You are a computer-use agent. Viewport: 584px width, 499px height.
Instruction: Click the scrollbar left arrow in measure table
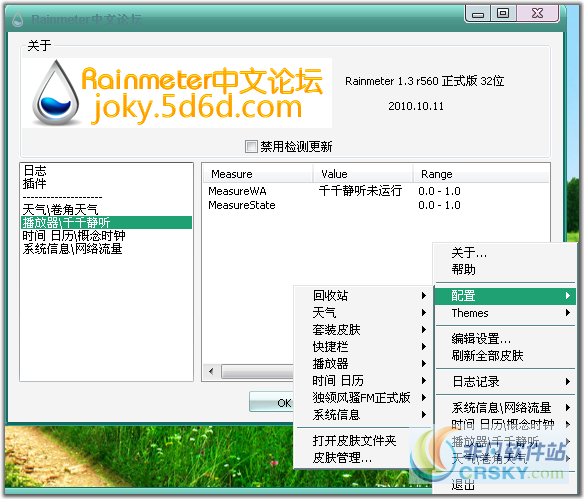(211, 371)
